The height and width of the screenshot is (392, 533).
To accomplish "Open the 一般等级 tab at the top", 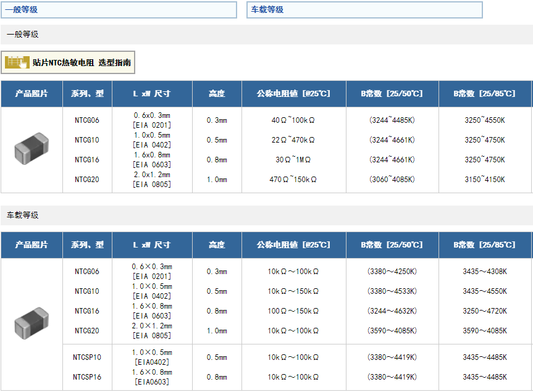I will point(119,10).
